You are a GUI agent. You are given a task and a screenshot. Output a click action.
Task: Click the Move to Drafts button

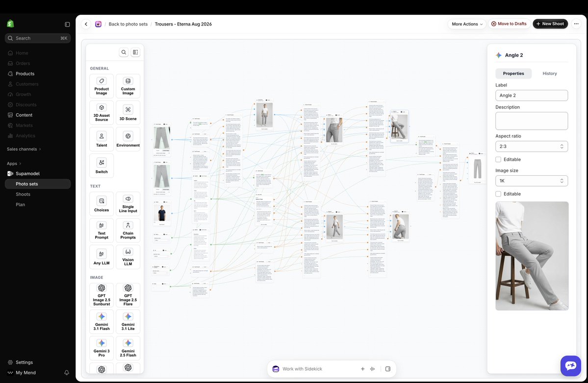click(x=509, y=24)
